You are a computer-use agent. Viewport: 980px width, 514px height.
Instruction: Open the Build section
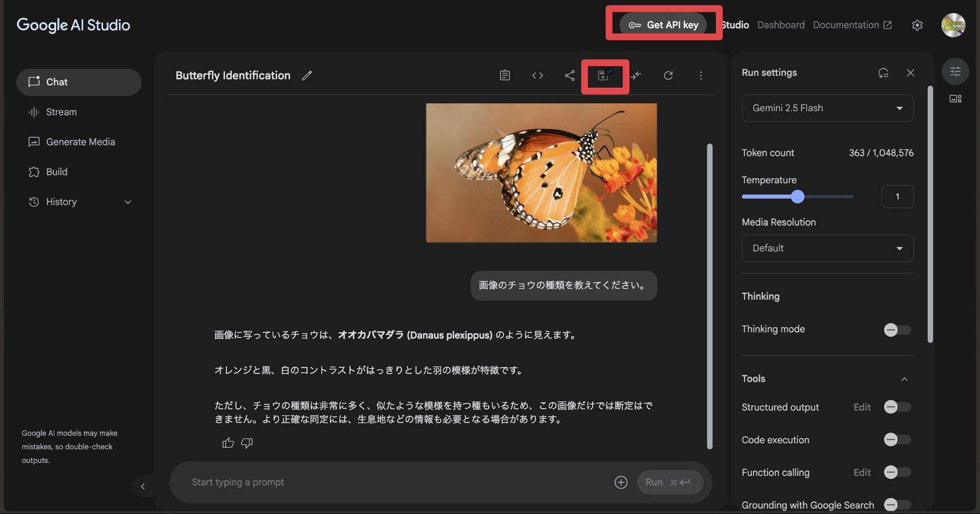pos(79,171)
